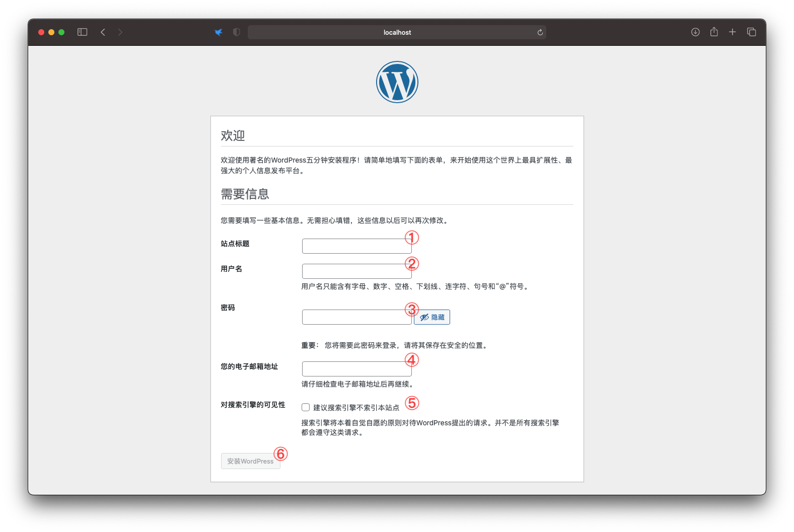The width and height of the screenshot is (794, 532).
Task: Close the Safari window
Action: coord(41,32)
